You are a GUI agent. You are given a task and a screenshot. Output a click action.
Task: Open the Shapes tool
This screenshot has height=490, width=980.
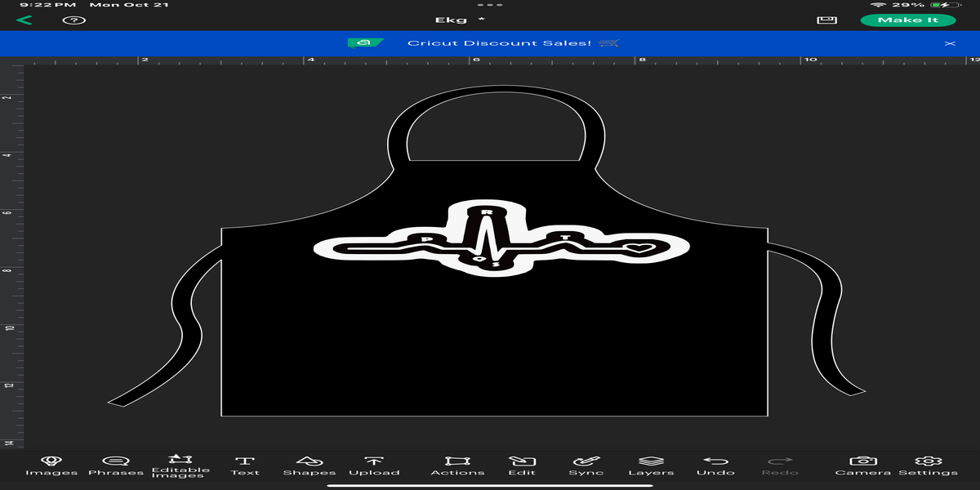click(x=310, y=466)
